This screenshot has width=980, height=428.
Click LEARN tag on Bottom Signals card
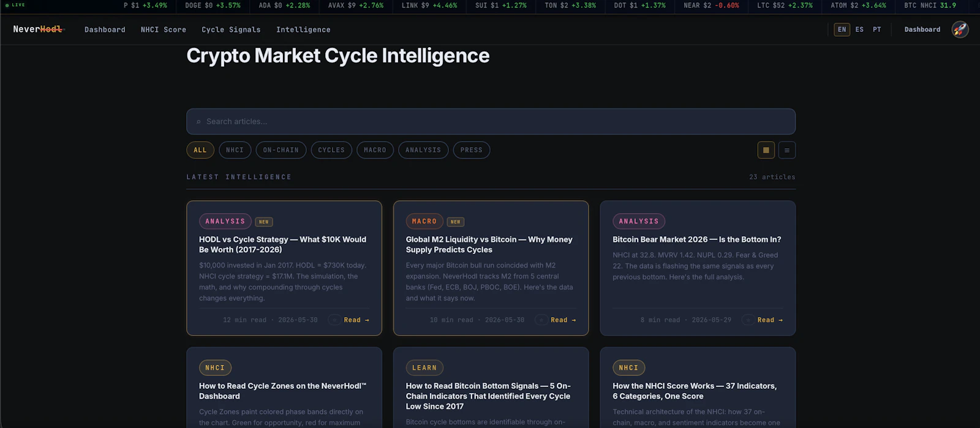click(x=424, y=367)
